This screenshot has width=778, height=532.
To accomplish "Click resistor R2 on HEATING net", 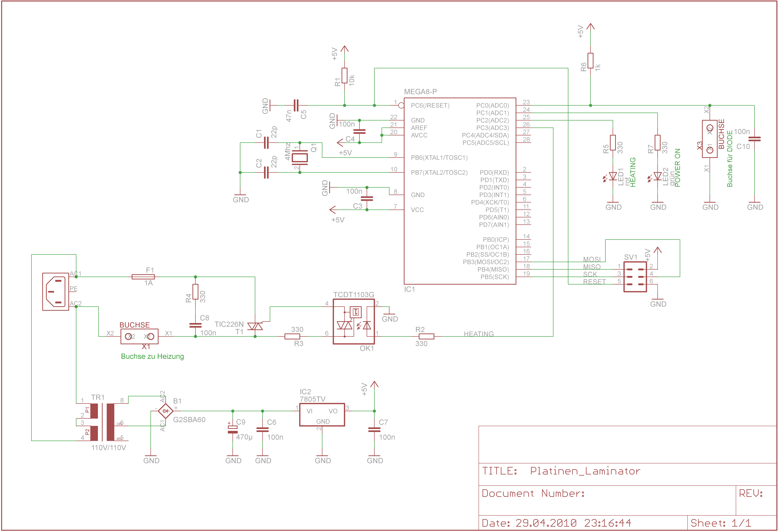I will [x=427, y=336].
